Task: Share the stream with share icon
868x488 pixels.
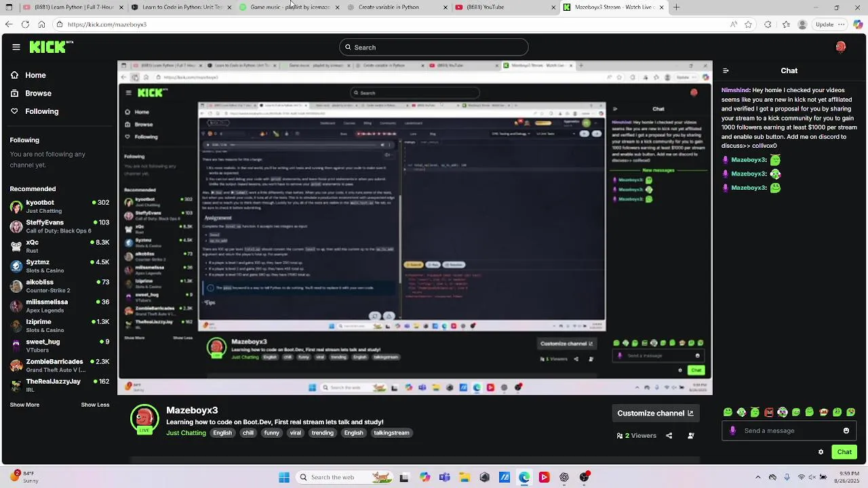Action: 669,436
